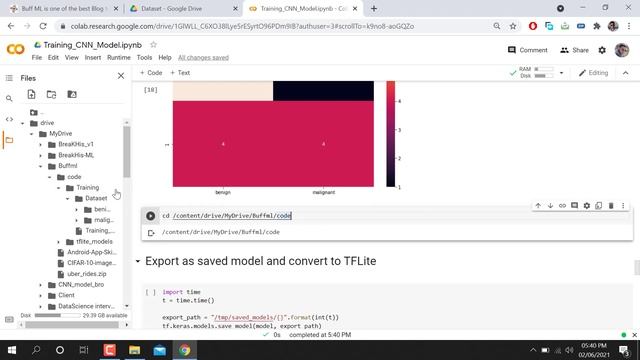Open the Colab logo home
640x360 pixels.
16,49
